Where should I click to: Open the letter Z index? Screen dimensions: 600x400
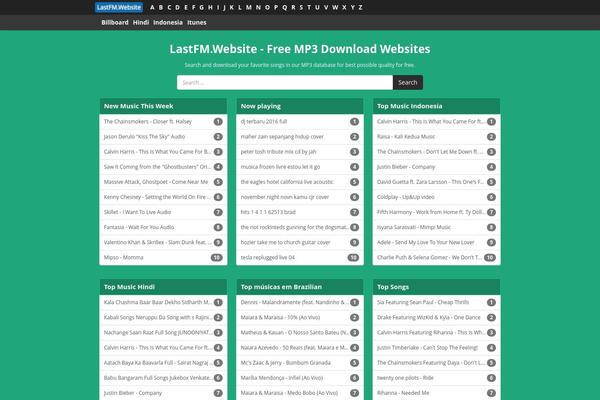(360, 7)
